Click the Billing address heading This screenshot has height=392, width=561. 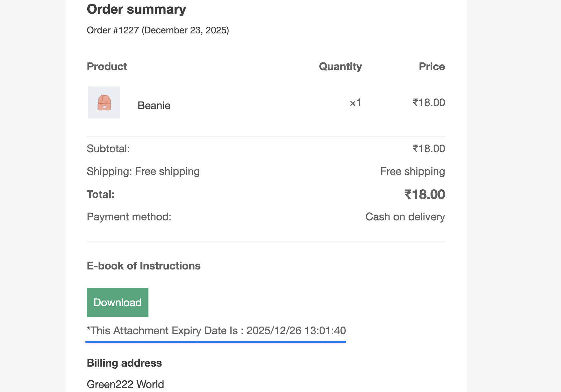[124, 363]
